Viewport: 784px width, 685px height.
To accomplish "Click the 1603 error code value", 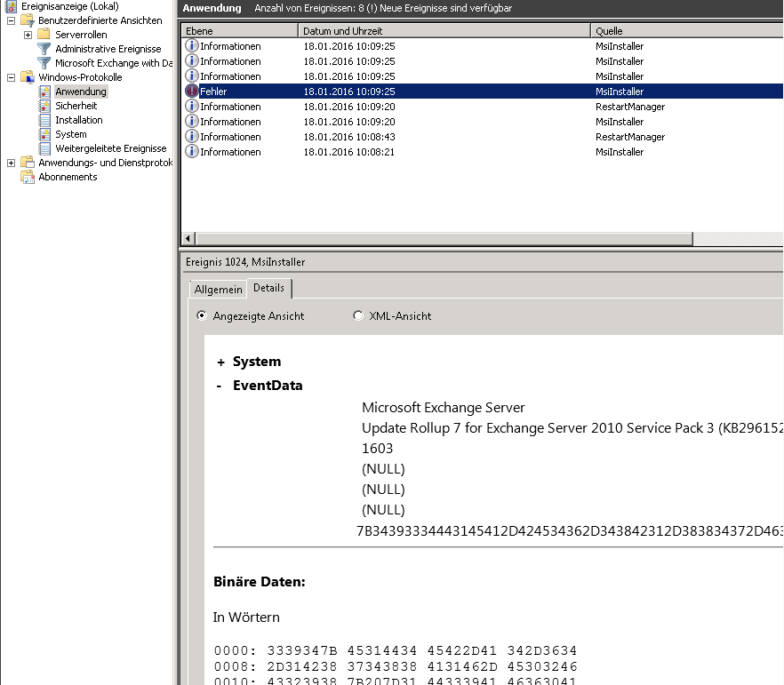I will point(377,448).
